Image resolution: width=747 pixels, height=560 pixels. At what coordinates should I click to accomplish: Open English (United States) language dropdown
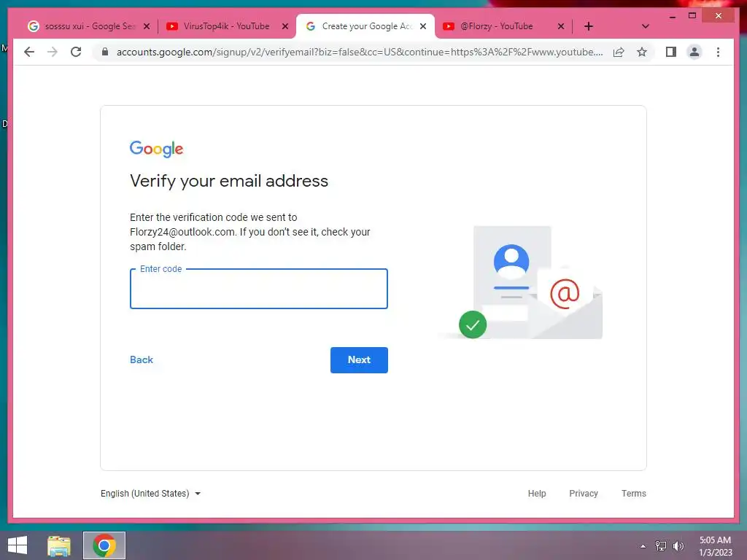coord(150,494)
